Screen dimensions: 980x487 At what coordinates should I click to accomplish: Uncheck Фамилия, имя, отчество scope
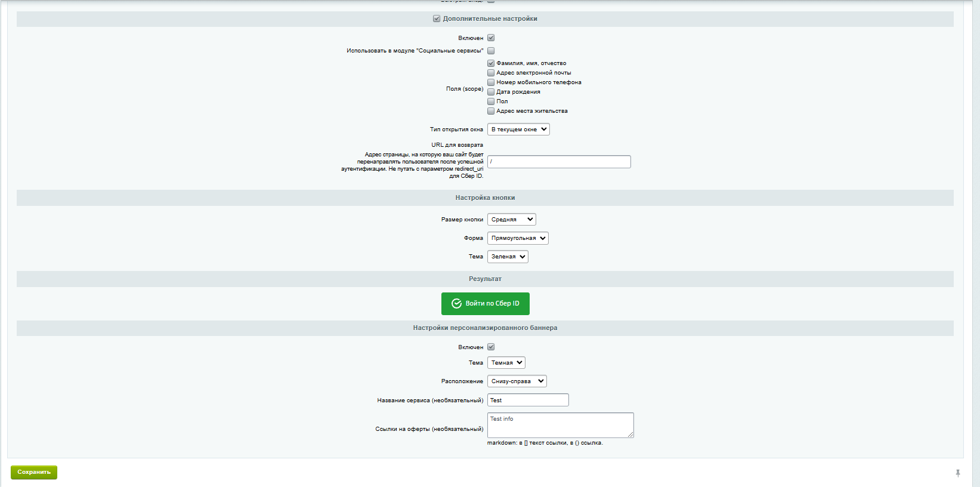(491, 63)
